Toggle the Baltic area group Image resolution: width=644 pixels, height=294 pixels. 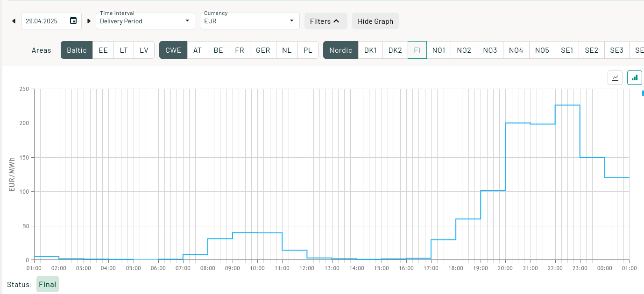point(77,50)
